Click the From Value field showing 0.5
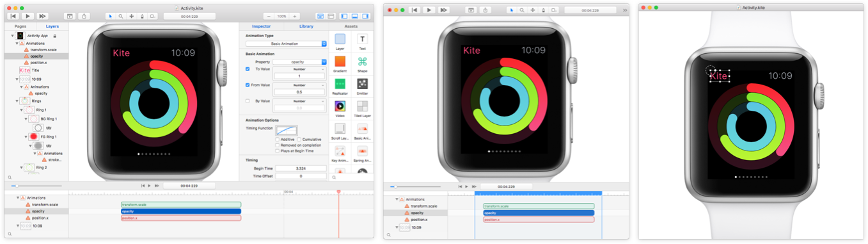The height and width of the screenshot is (244, 868). tap(300, 92)
